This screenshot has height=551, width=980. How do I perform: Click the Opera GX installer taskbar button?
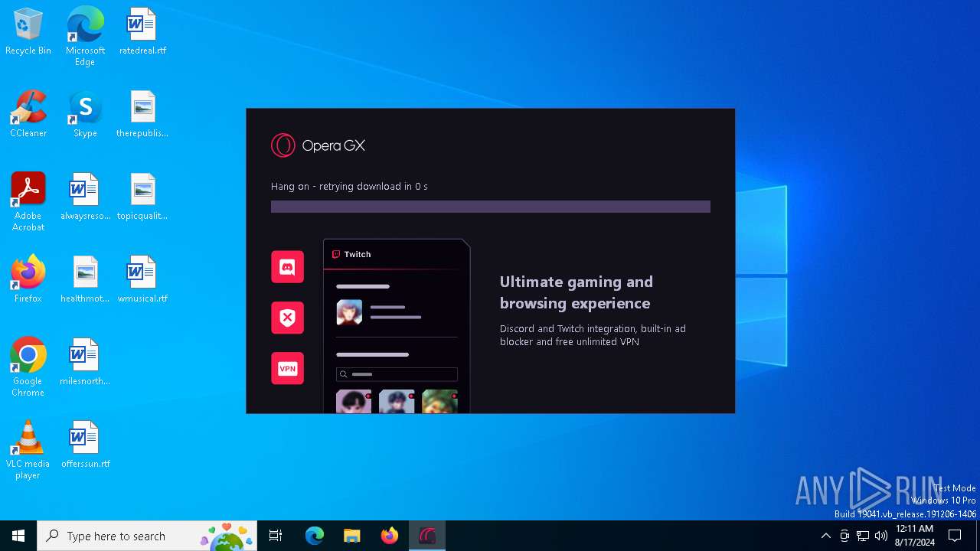(x=427, y=536)
